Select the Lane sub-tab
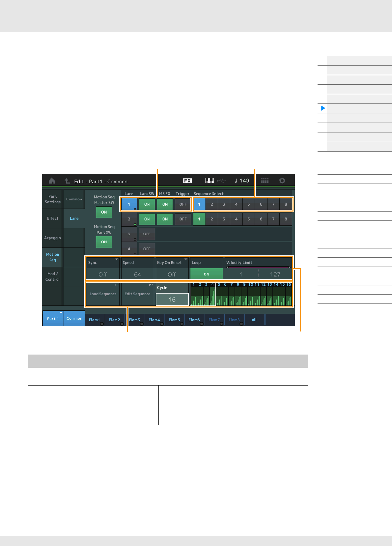The image size is (392, 546). point(74,218)
